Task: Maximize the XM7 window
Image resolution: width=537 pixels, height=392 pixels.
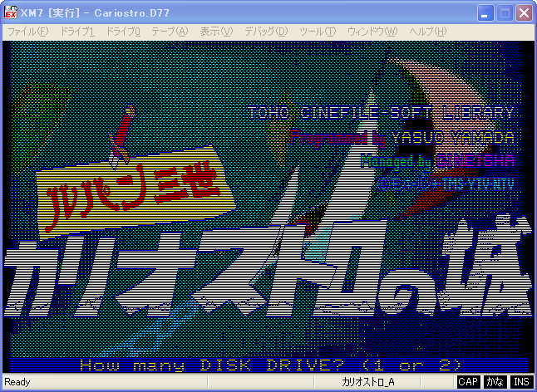Action: (505, 13)
